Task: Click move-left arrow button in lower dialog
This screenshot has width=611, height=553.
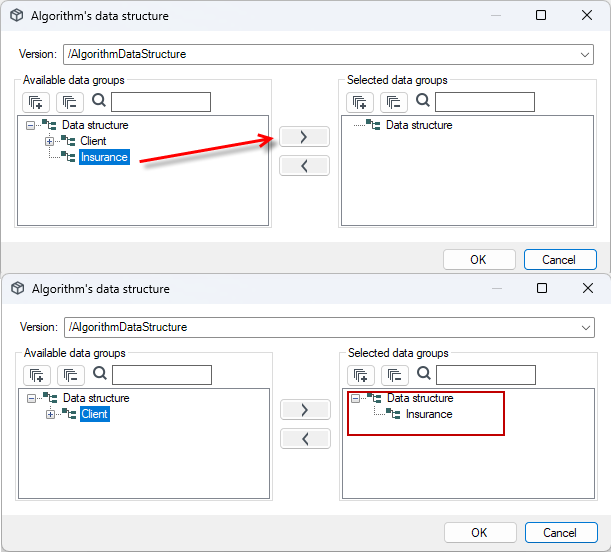Action: pyautogui.click(x=305, y=439)
